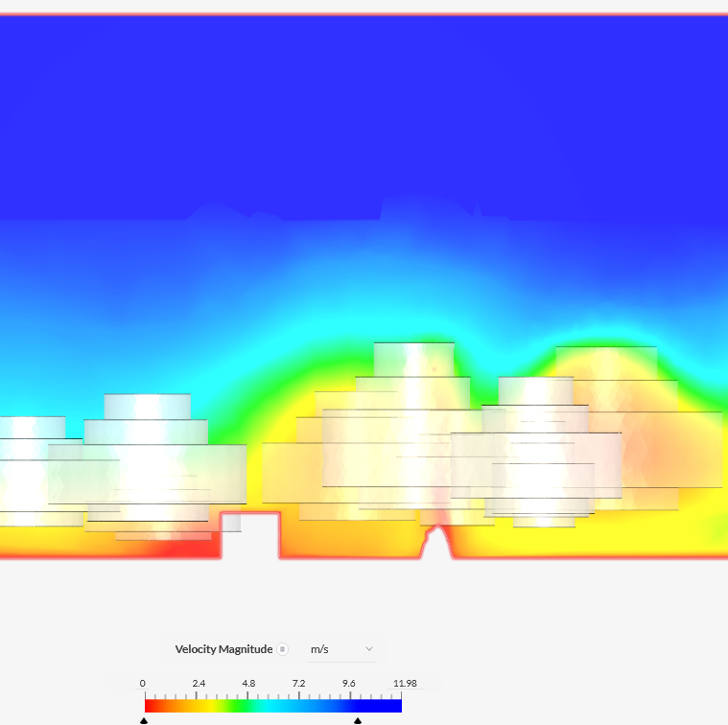Click the Velocity Magnitude legend title
Image resolution: width=728 pixels, height=725 pixels.
point(223,649)
